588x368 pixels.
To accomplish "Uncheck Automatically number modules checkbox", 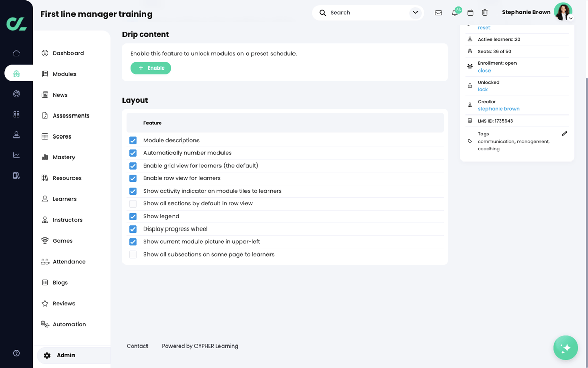I will tap(133, 153).
